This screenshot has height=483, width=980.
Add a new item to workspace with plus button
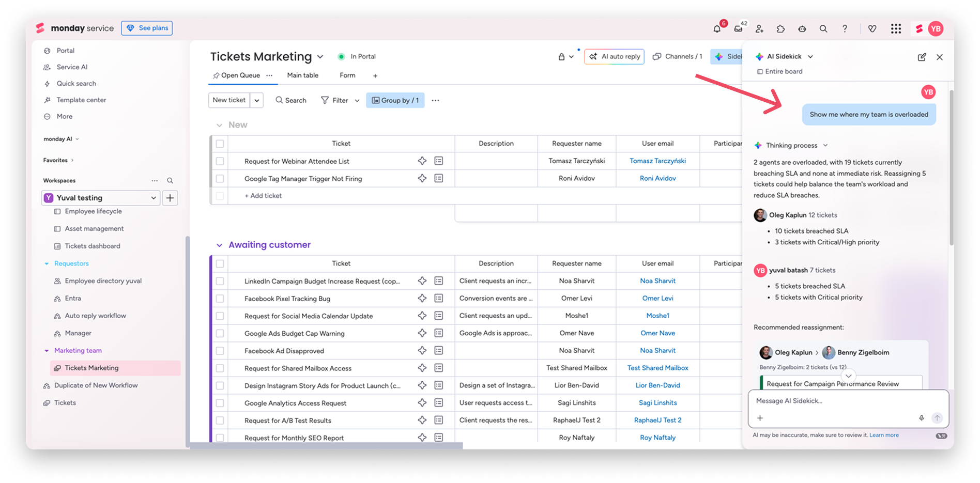click(x=170, y=198)
